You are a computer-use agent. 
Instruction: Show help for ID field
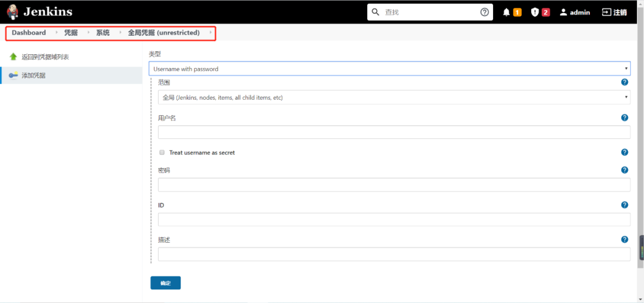point(625,205)
